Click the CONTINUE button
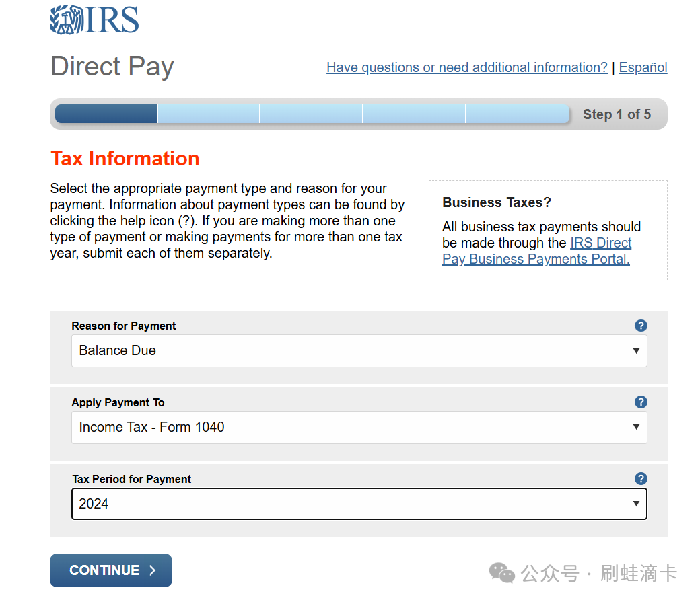Screen dimensions: 700x602 pyautogui.click(x=110, y=570)
